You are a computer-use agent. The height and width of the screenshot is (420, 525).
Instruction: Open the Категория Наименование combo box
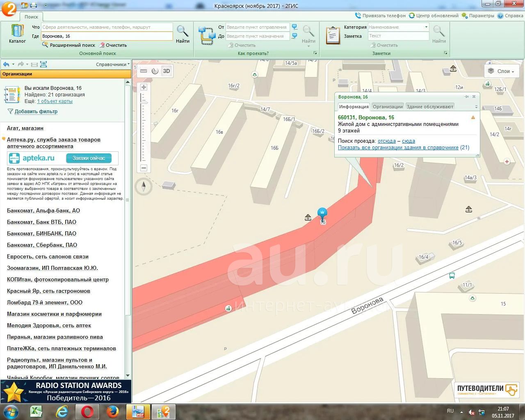click(x=398, y=27)
